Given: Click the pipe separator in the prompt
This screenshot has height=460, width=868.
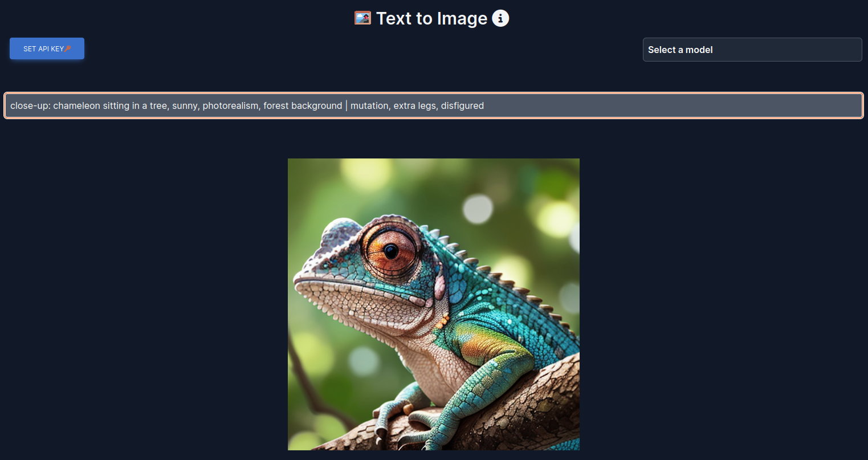Looking at the screenshot, I should point(347,105).
